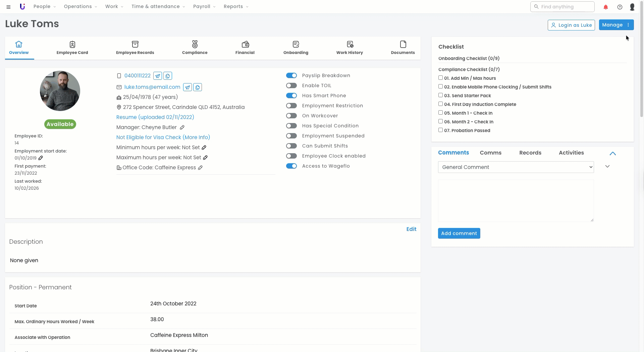Enable the TOIL toggle

[x=291, y=86]
